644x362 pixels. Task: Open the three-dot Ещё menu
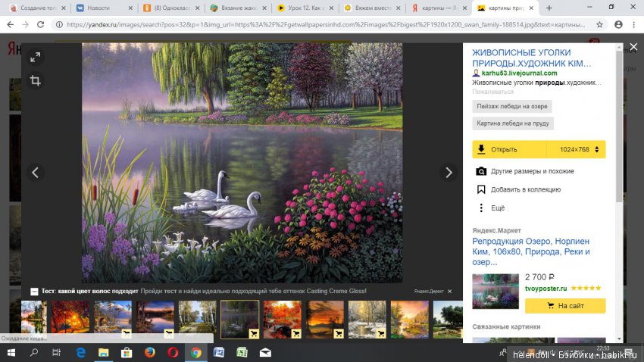click(x=480, y=208)
